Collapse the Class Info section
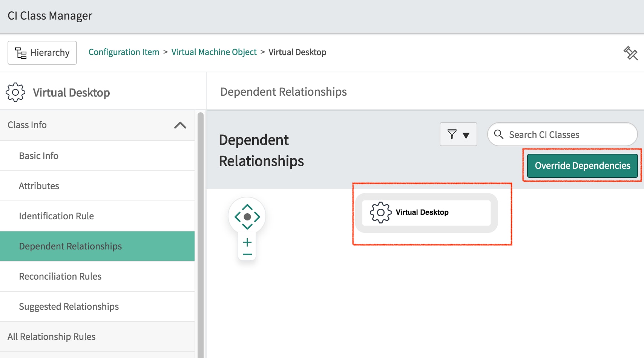The width and height of the screenshot is (644, 358). coord(180,125)
